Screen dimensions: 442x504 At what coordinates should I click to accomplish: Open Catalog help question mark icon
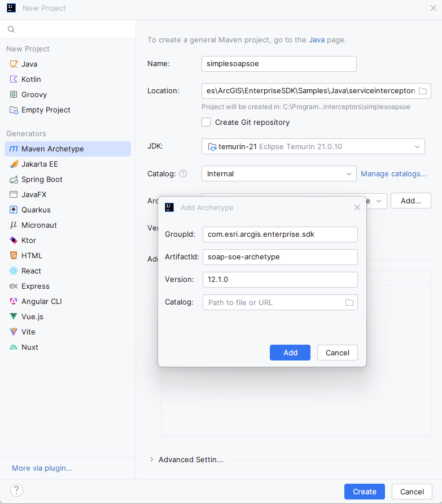point(183,173)
